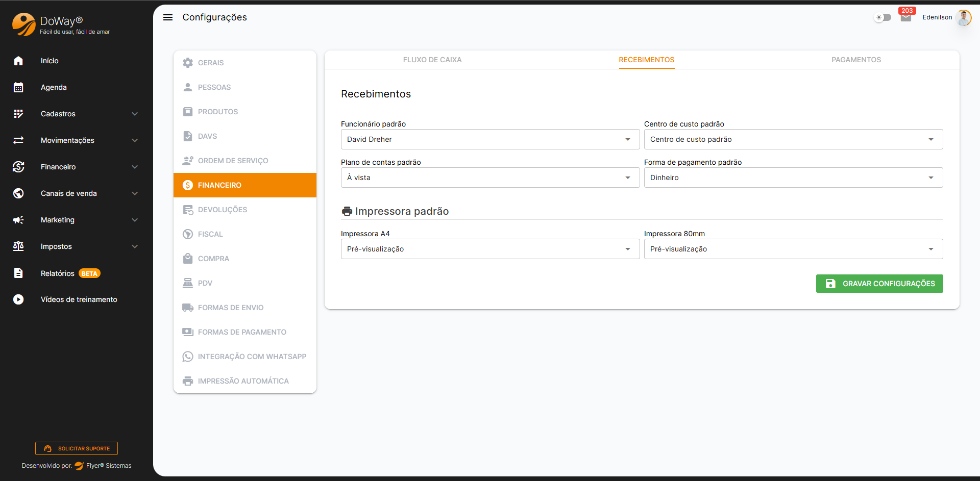Image resolution: width=980 pixels, height=481 pixels.
Task: Switch to the Pagamentos tab
Action: click(x=855, y=60)
